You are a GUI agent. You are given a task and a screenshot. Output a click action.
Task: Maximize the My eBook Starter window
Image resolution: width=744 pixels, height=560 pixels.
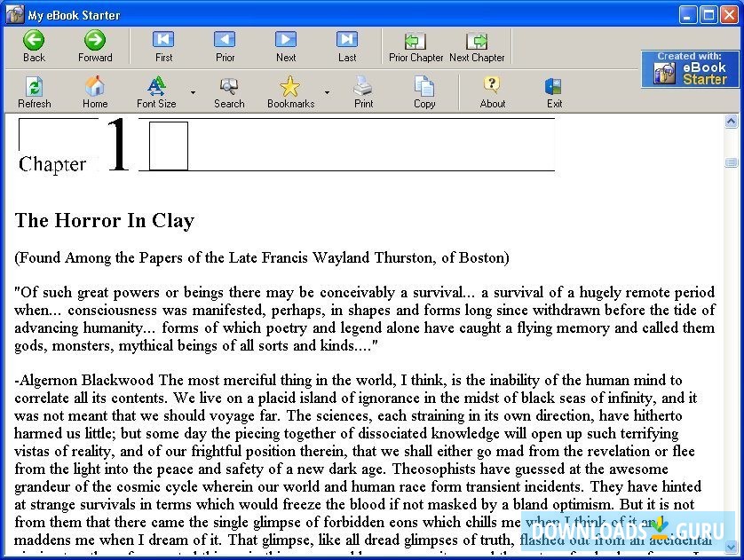[708, 15]
